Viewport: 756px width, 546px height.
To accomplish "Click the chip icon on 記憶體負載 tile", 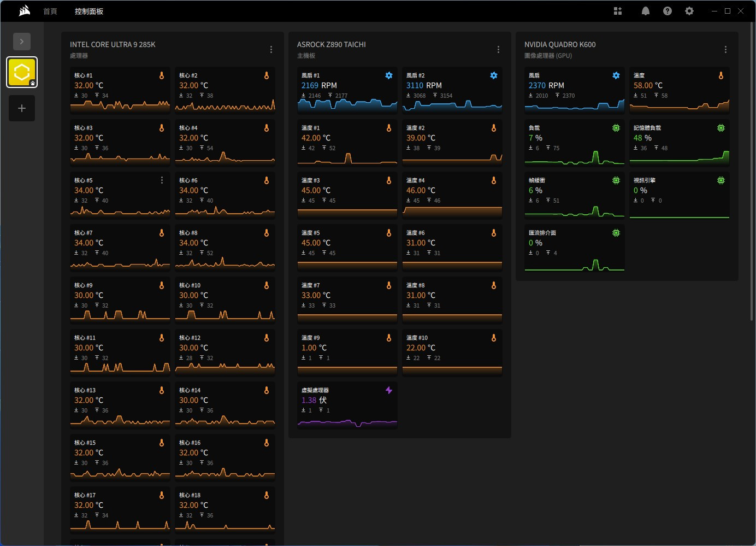I will coord(721,128).
